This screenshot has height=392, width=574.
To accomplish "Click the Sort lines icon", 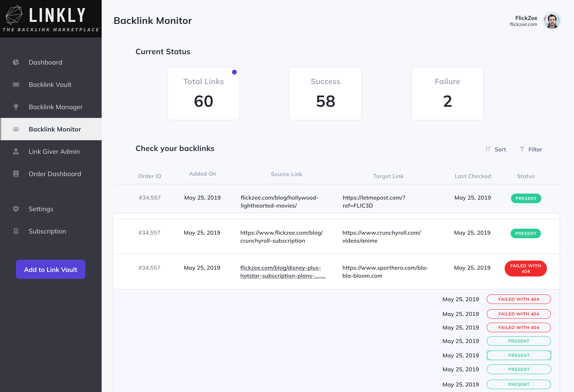I will coord(488,149).
